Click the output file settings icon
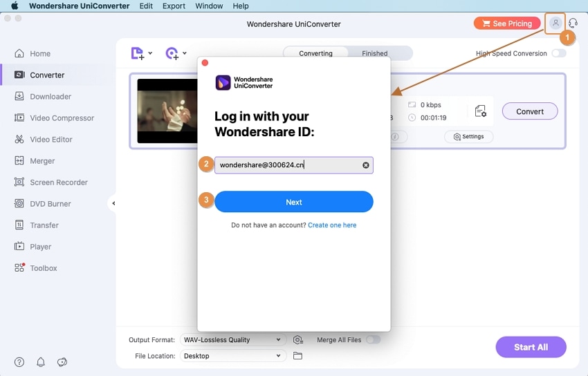The height and width of the screenshot is (376, 588). point(480,111)
